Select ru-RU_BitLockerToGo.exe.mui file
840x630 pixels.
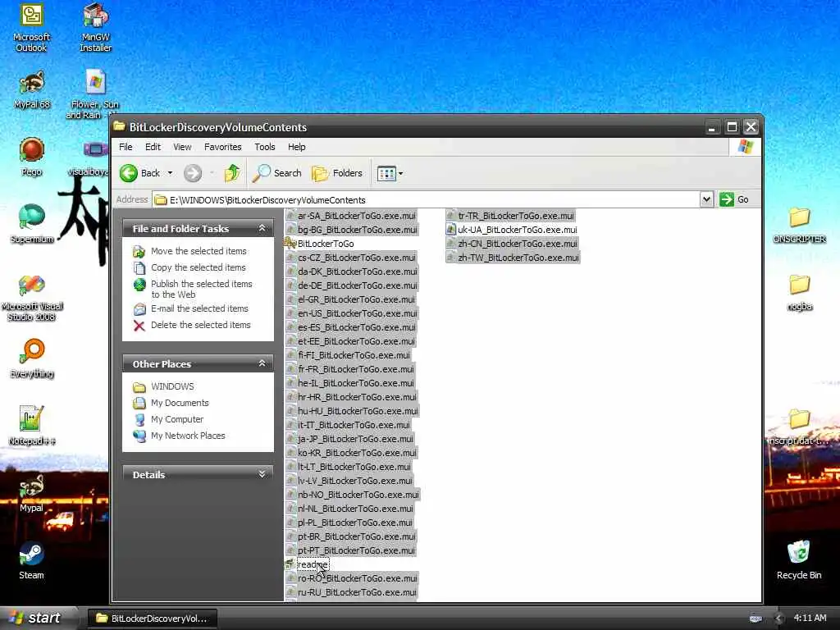[351, 592]
